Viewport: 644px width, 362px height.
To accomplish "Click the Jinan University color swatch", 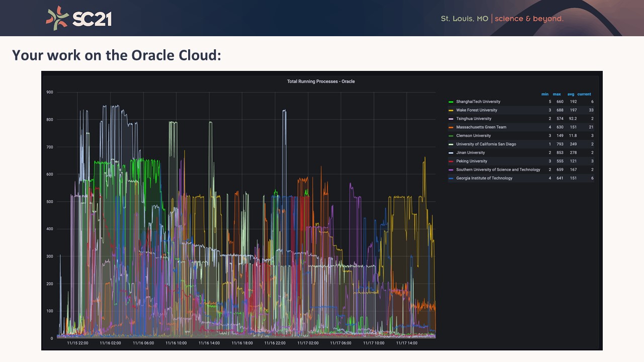I will pyautogui.click(x=451, y=153).
